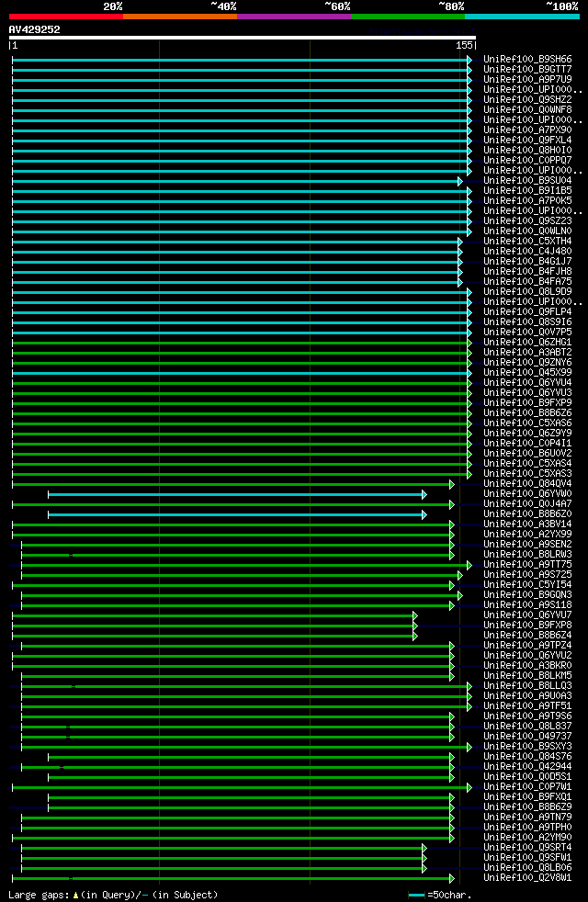Select the UniRef100_B4FA75 label
This screenshot has height=902, width=588.
pos(527,282)
